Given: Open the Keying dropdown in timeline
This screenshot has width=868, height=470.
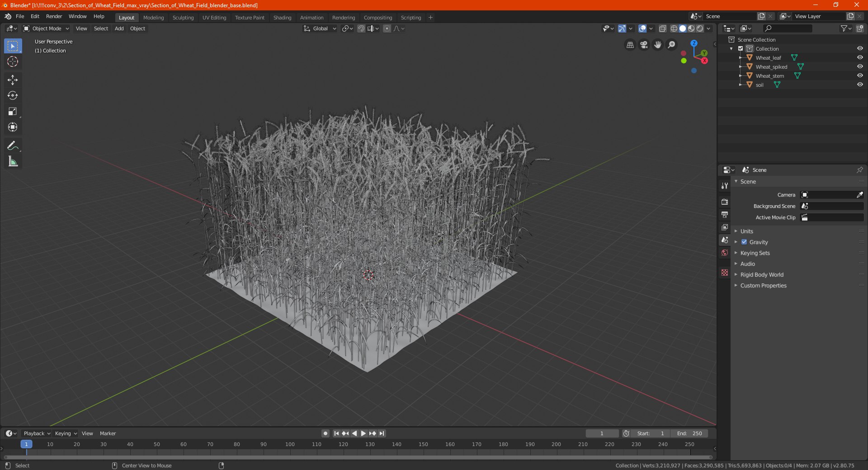Looking at the screenshot, I should [66, 433].
